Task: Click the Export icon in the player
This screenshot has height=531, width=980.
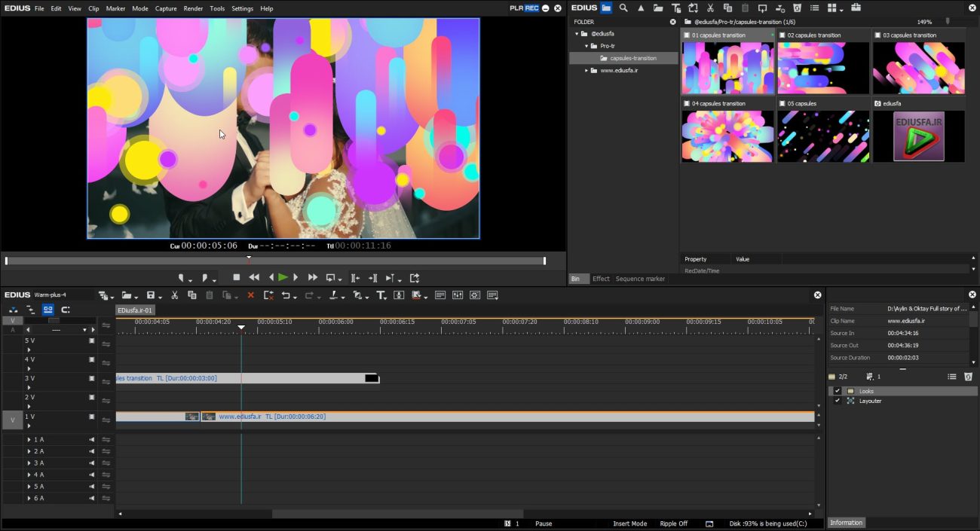Action: [x=415, y=278]
